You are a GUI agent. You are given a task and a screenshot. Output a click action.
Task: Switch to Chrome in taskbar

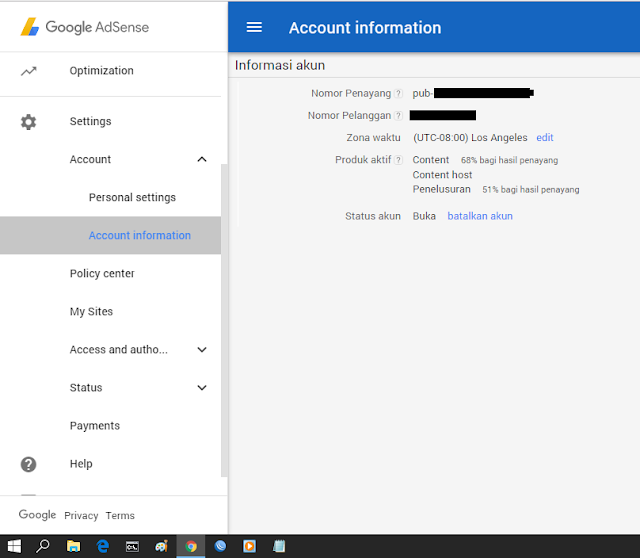(191, 546)
